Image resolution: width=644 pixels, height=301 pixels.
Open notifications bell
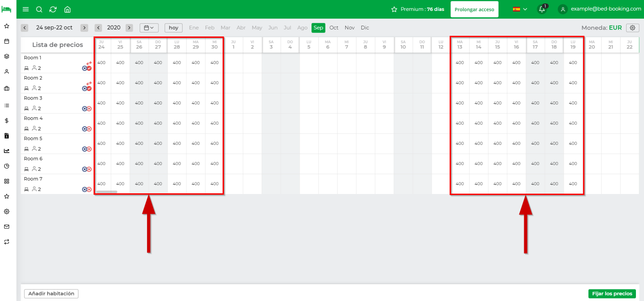(542, 9)
